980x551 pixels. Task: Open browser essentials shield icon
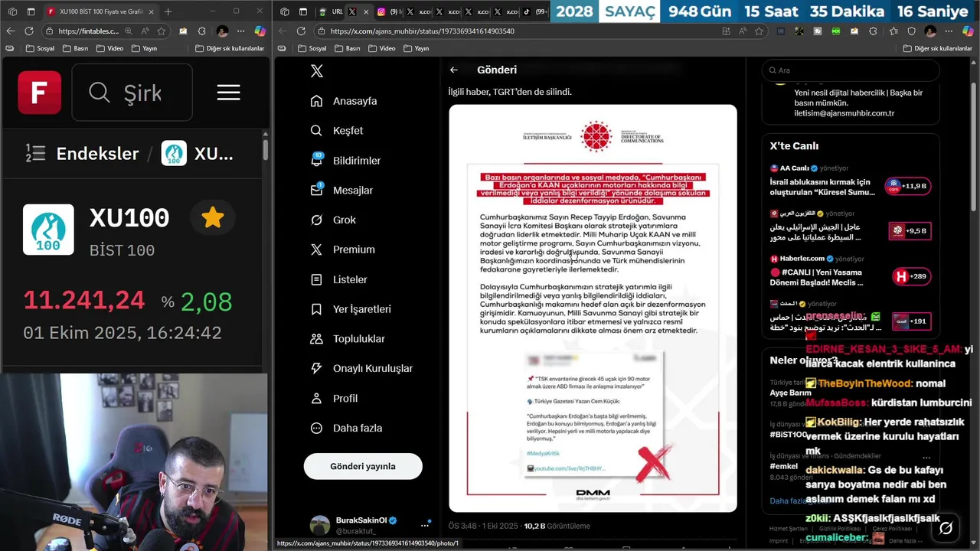click(x=911, y=31)
